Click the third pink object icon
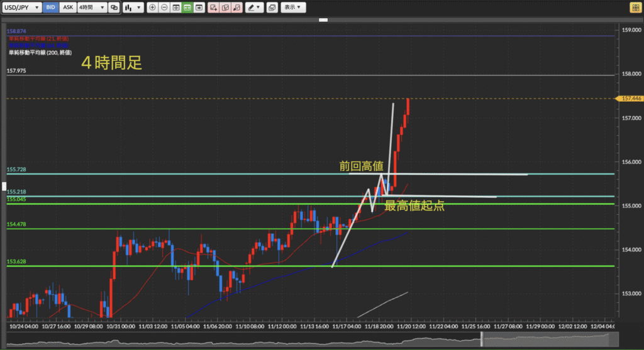This screenshot has height=350, width=644. (x=236, y=8)
